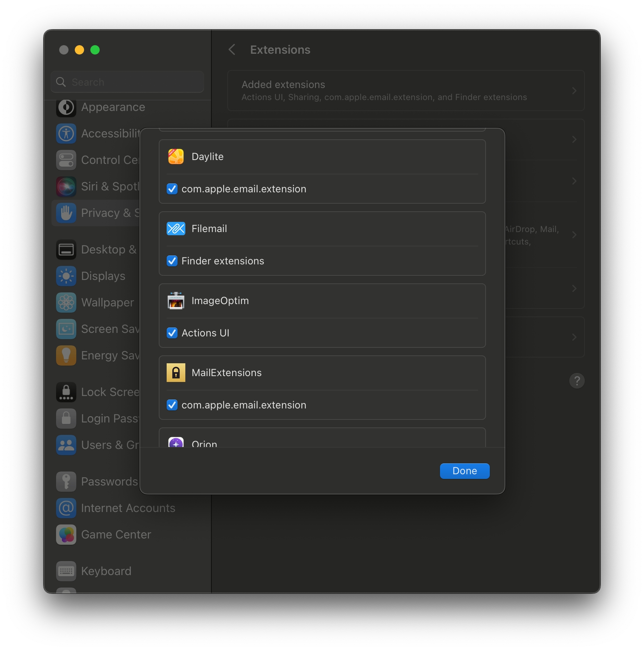Click the Filemail app icon
This screenshot has height=651, width=644.
click(x=176, y=229)
